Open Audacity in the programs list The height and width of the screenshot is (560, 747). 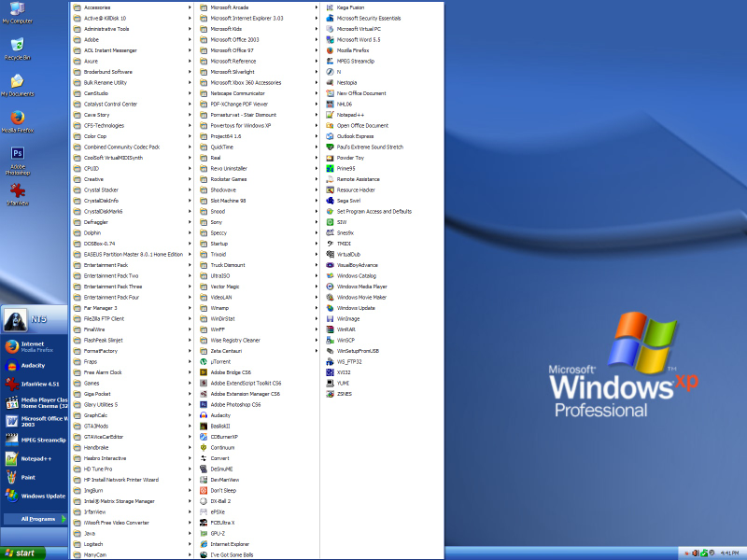(x=220, y=415)
